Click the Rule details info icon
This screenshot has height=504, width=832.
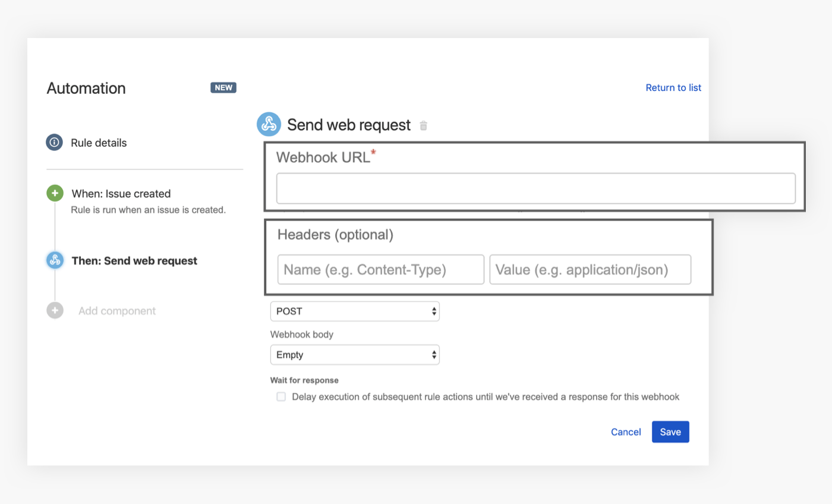pos(55,143)
